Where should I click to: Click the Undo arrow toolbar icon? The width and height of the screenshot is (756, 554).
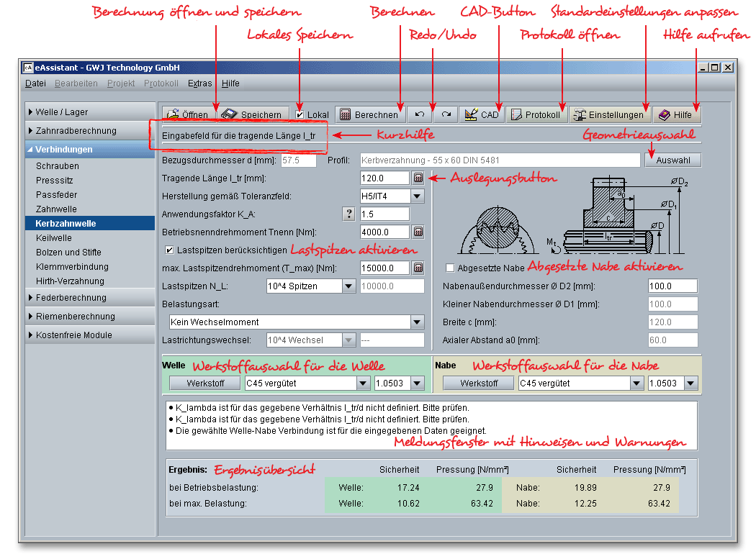coord(420,115)
